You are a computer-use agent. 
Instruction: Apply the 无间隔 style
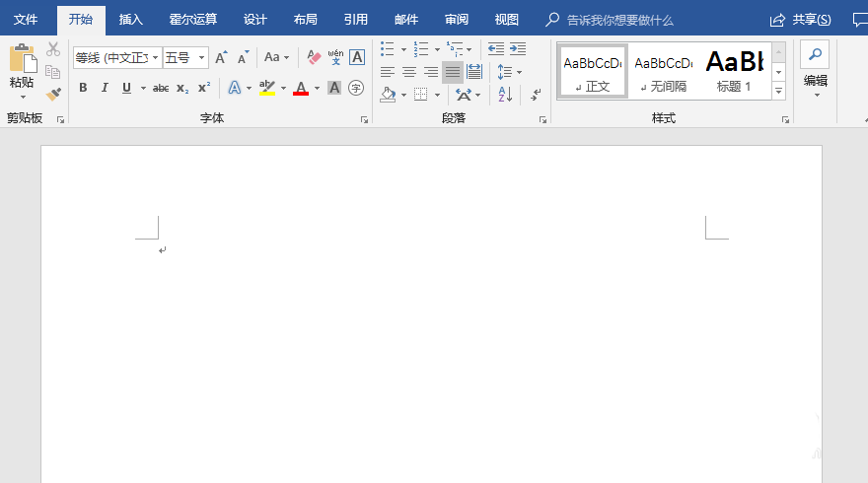[x=664, y=72]
